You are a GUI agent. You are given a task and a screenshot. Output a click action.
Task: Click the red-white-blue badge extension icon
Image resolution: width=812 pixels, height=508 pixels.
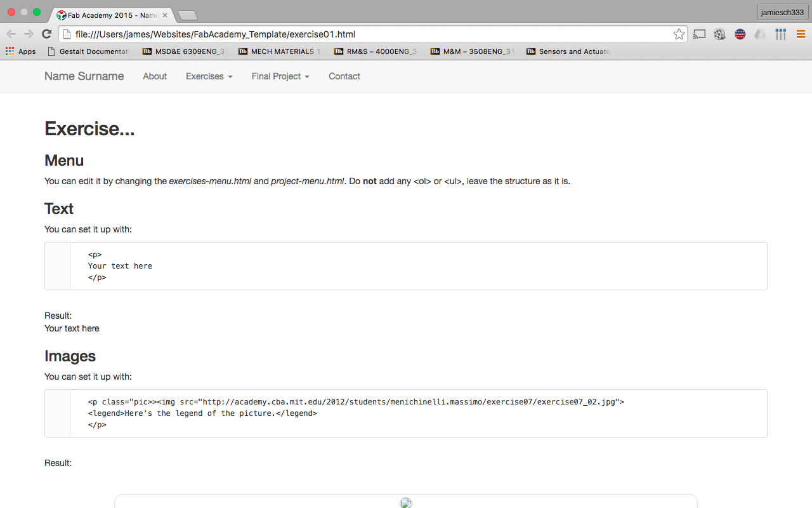coord(740,34)
